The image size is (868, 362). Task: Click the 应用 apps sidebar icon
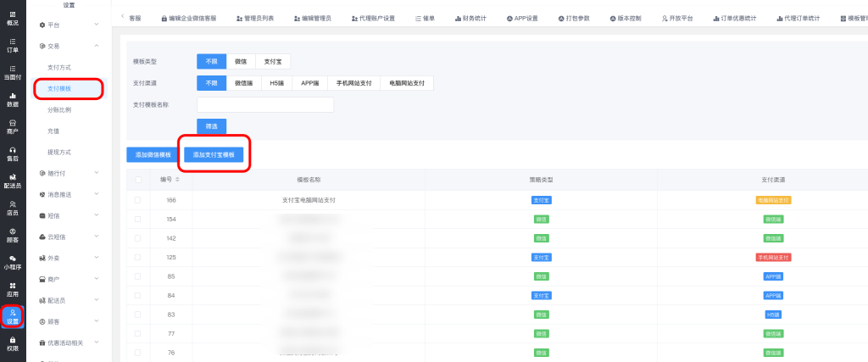point(12,289)
